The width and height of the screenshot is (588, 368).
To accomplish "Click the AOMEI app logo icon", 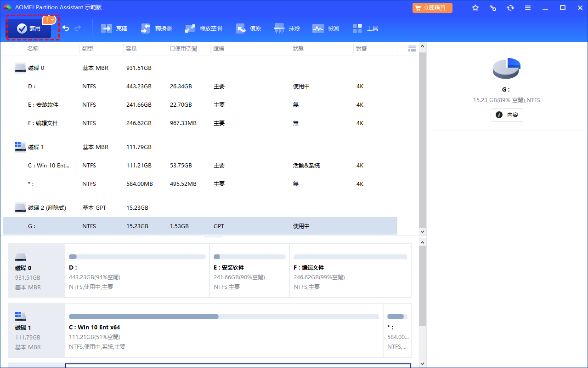I will tap(7, 7).
